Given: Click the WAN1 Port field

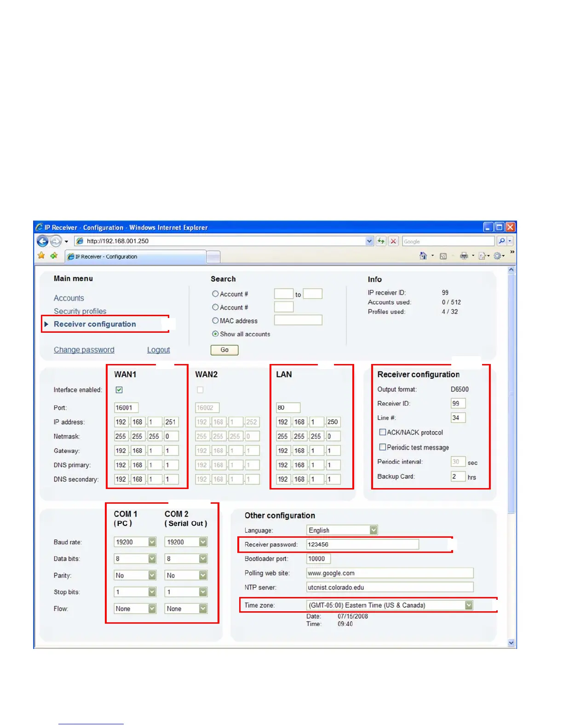Looking at the screenshot, I should pos(126,408).
